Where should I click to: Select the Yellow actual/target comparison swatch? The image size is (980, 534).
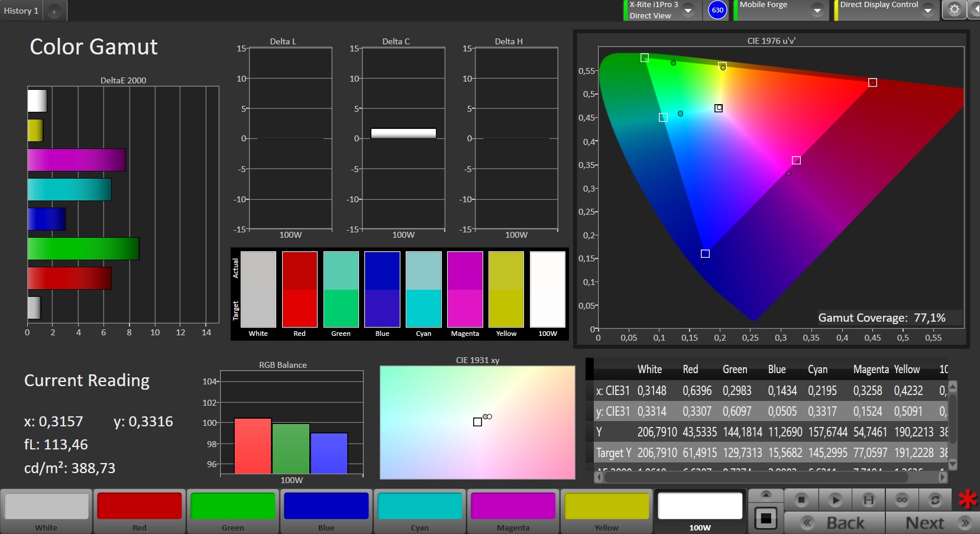[x=506, y=289]
